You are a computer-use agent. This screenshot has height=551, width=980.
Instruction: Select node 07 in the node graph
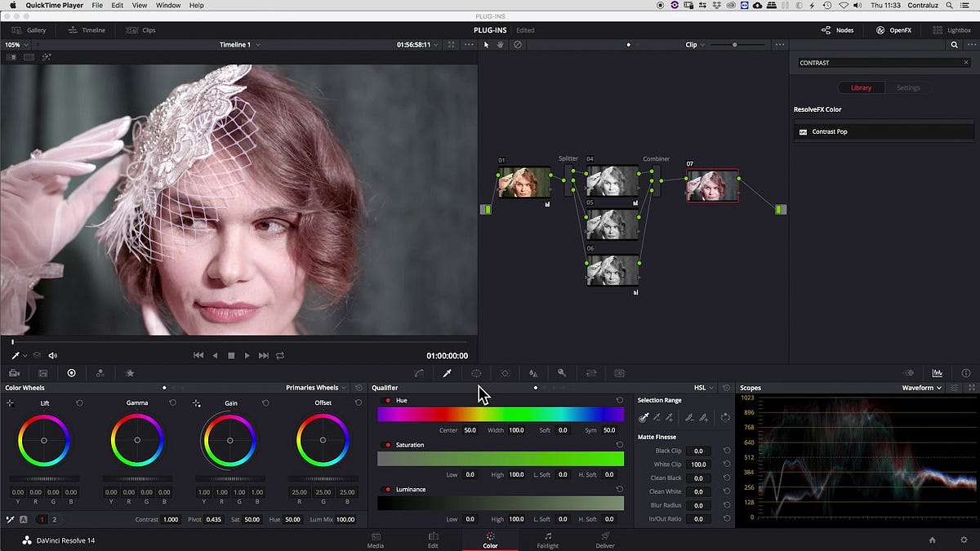(710, 185)
